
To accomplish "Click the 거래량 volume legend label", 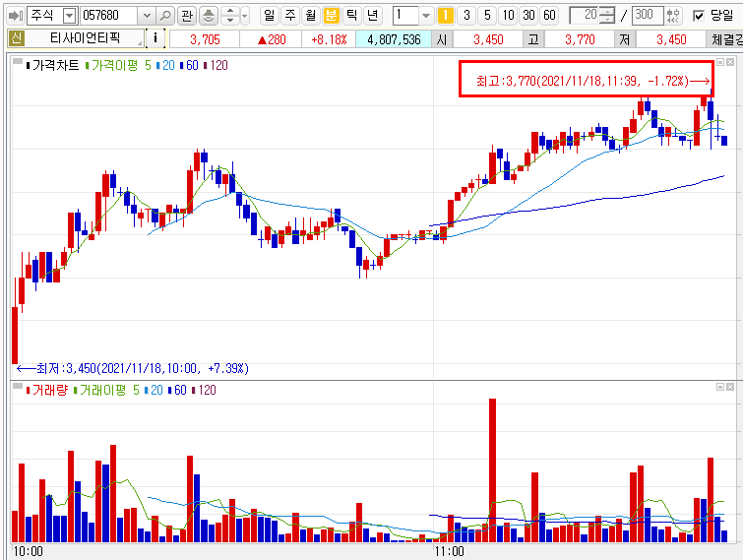I will pos(50,390).
